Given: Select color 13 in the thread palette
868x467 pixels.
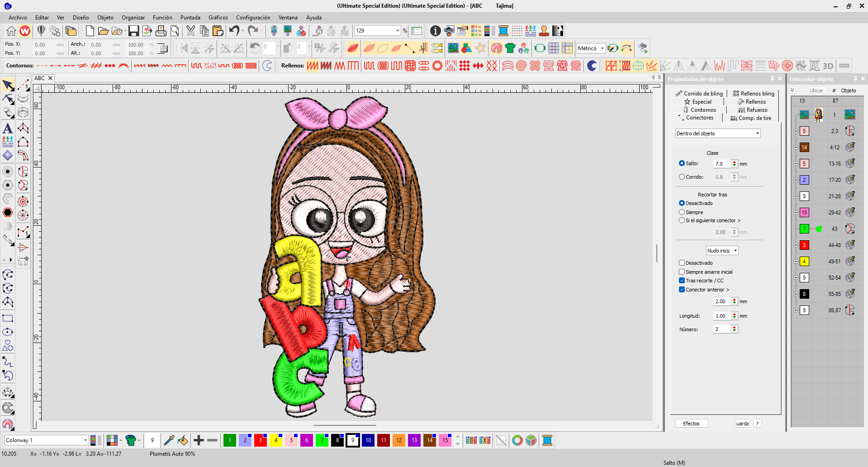Looking at the screenshot, I should coord(414,440).
